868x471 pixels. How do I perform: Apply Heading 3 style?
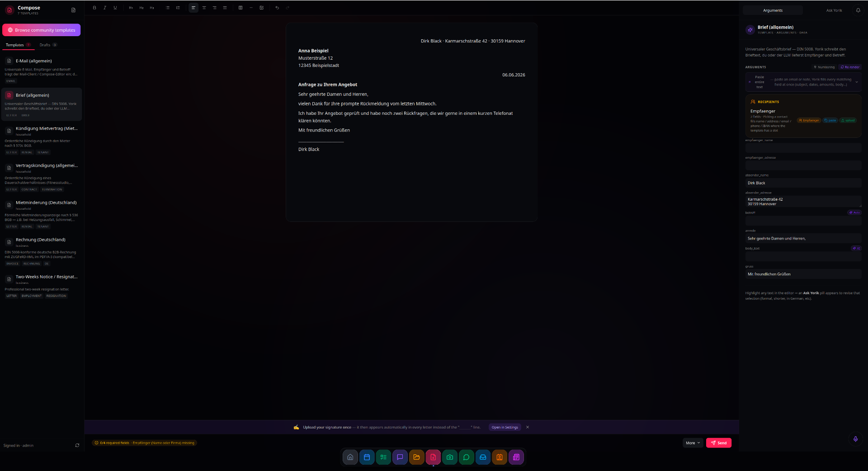coord(152,8)
